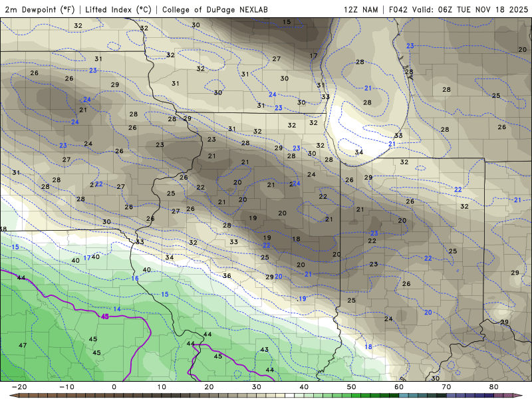This screenshot has height=399, width=532.
Task: Click the "F042 Valid: 06Z TUE NOV 18 2025" text
Action: click(458, 9)
